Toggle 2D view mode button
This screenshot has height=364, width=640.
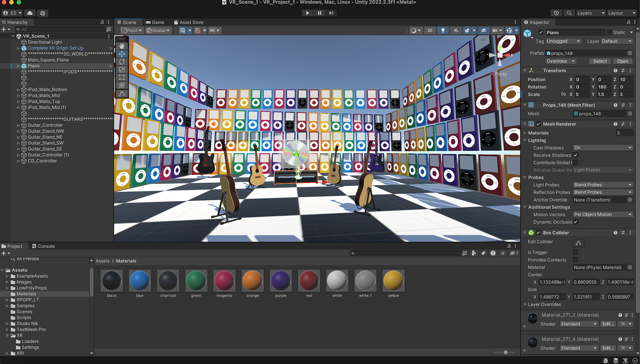click(x=430, y=30)
